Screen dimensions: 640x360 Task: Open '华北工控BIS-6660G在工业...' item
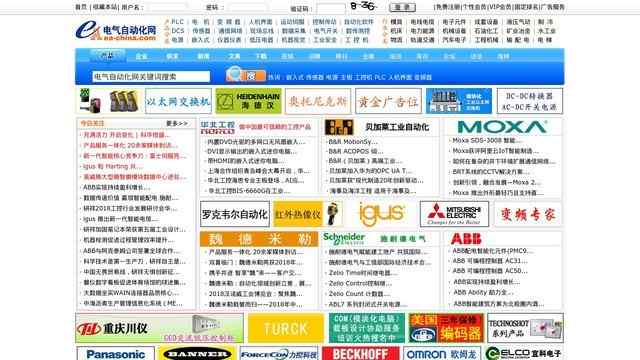click(x=249, y=191)
